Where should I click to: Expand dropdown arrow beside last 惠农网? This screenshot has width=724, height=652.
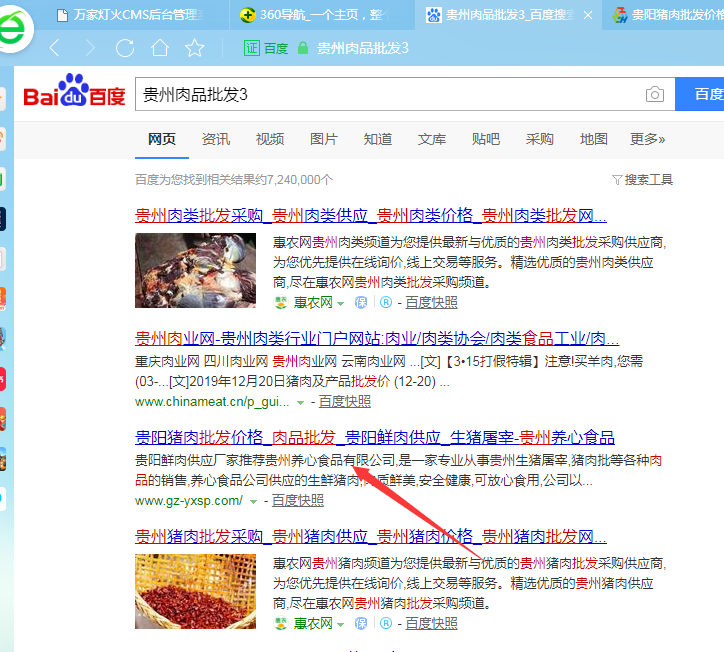340,625
